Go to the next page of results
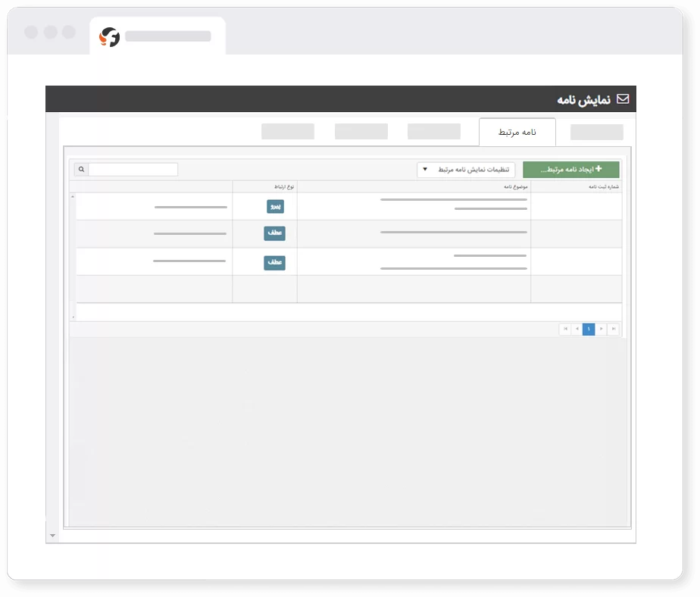Image resolution: width=700 pixels, height=597 pixels. 601,329
